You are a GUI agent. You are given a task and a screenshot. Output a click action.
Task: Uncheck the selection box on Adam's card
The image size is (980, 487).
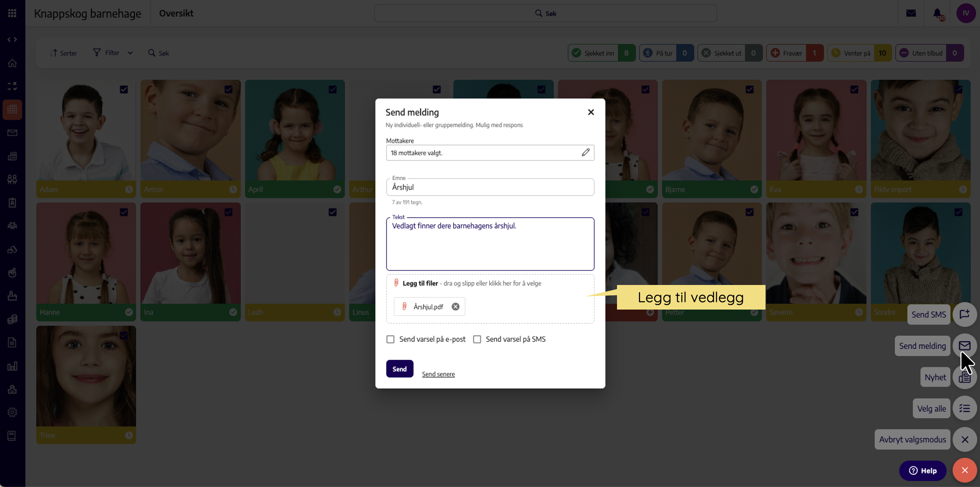(x=124, y=89)
